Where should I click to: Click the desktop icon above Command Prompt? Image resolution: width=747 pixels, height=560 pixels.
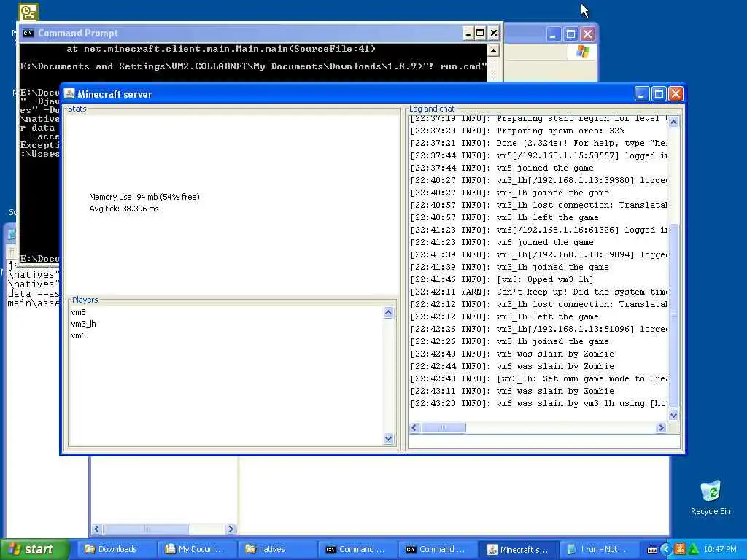(28, 12)
